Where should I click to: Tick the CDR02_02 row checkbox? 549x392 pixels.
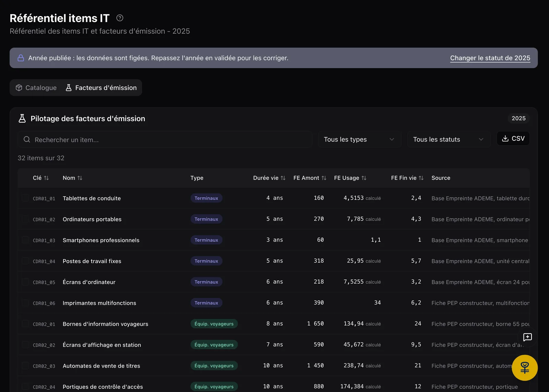(x=25, y=345)
